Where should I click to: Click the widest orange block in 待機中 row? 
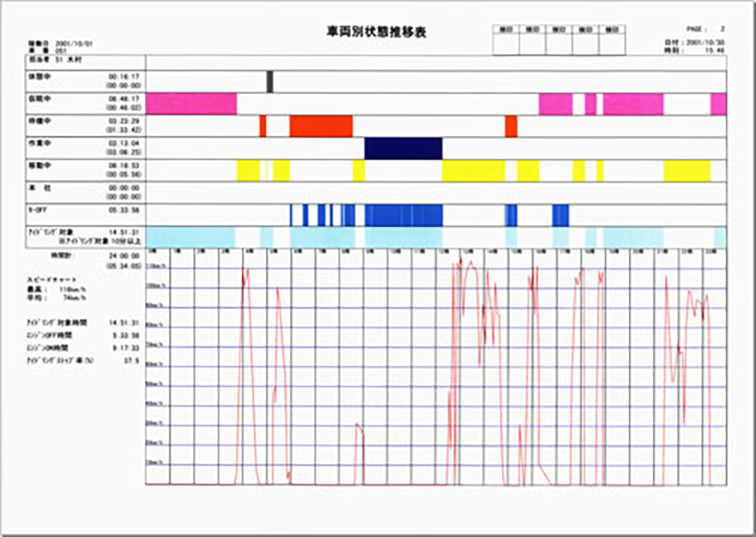click(321, 126)
